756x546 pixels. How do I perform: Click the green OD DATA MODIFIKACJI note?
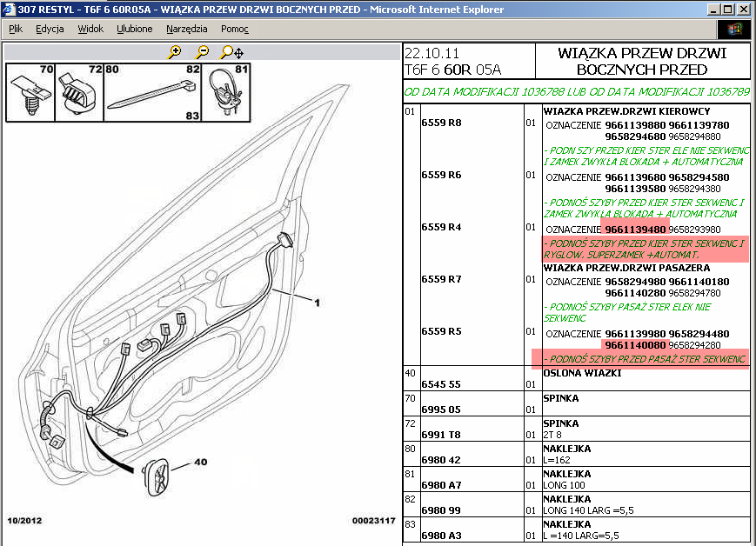(x=577, y=92)
